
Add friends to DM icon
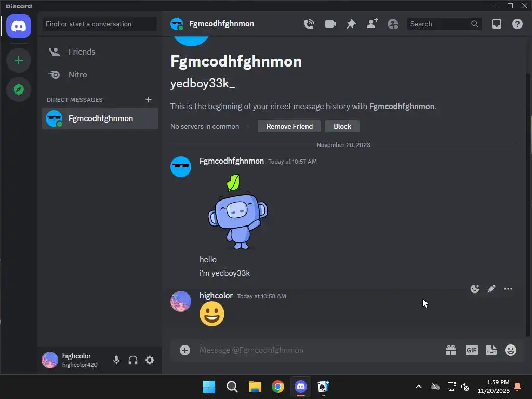pyautogui.click(x=372, y=24)
